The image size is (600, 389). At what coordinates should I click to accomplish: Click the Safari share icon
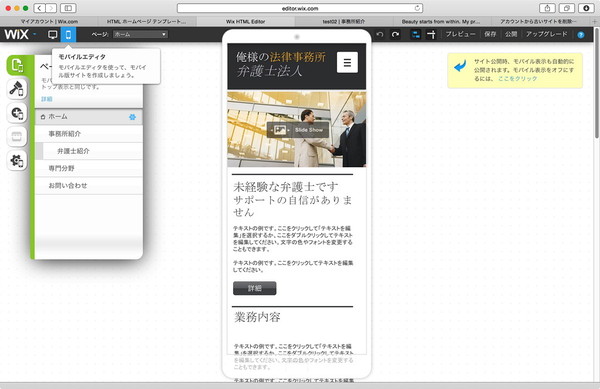547,8
